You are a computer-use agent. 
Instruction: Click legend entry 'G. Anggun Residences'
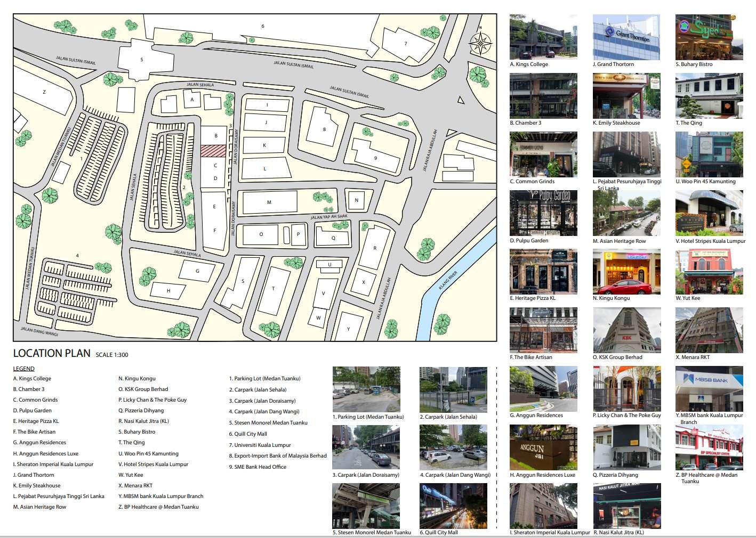coord(39,443)
